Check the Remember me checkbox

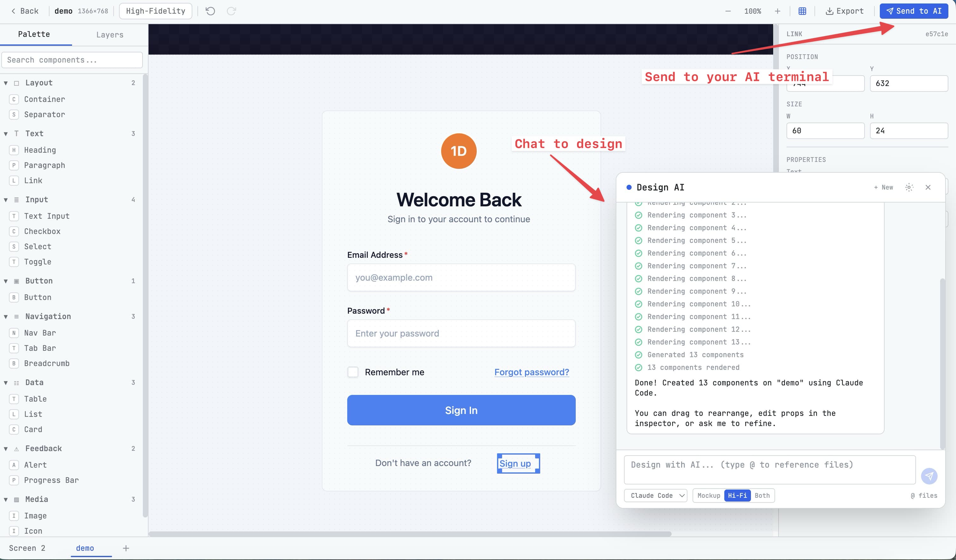[353, 372]
